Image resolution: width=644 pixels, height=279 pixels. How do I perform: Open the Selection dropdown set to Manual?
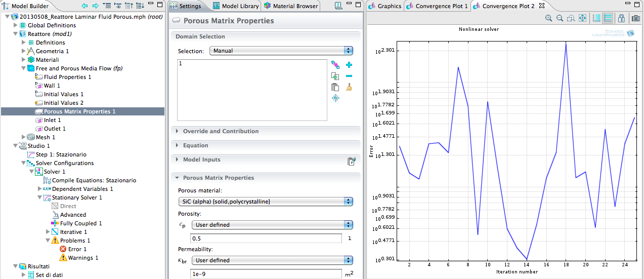pos(281,51)
